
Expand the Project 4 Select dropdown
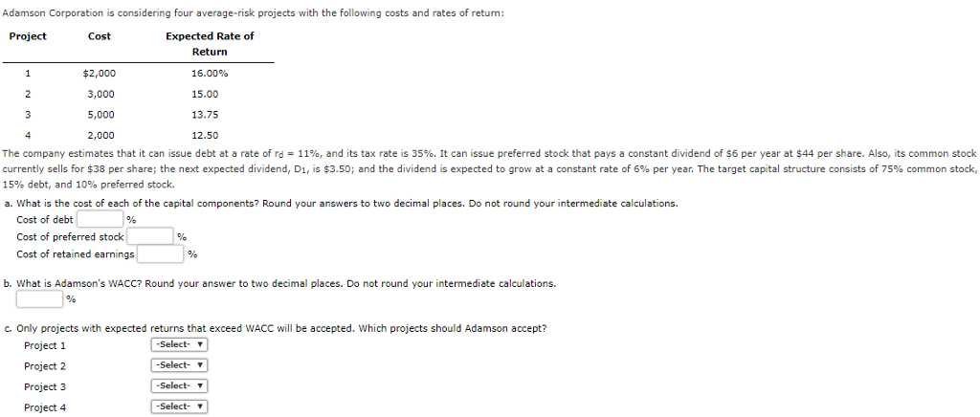pos(179,406)
